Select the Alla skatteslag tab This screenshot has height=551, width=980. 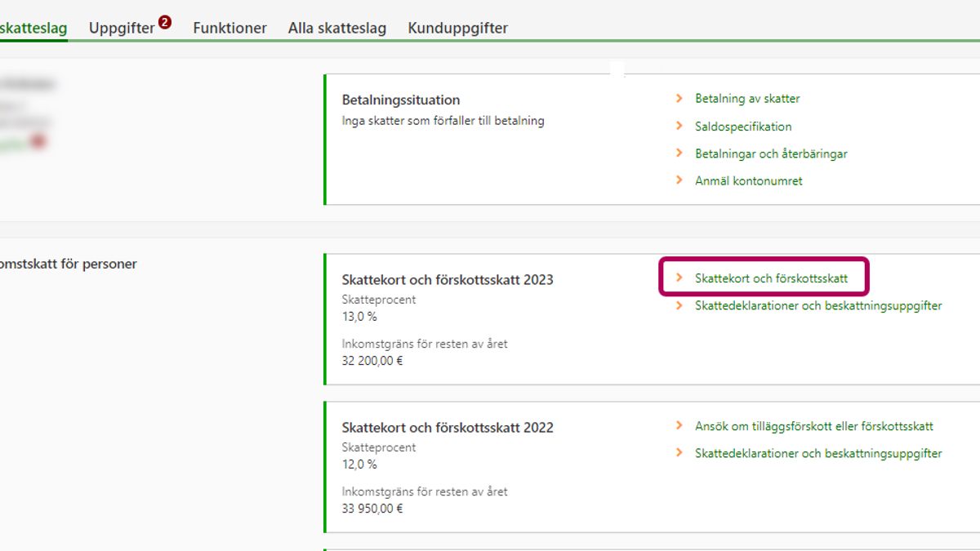[x=336, y=28]
